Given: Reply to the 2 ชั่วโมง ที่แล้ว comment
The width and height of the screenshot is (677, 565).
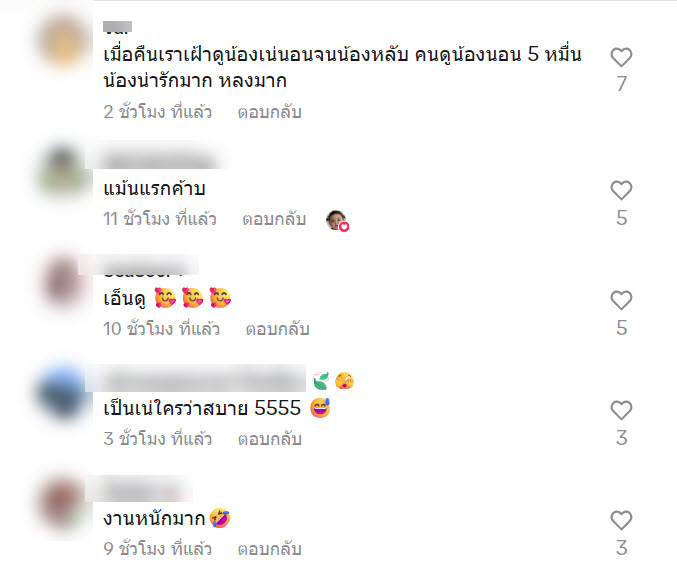Looking at the screenshot, I should tap(269, 112).
